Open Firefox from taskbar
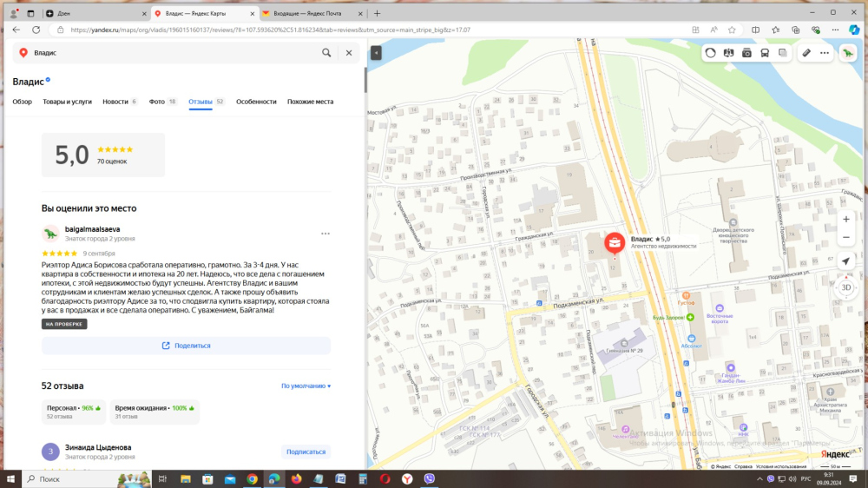The height and width of the screenshot is (488, 868). point(296,479)
